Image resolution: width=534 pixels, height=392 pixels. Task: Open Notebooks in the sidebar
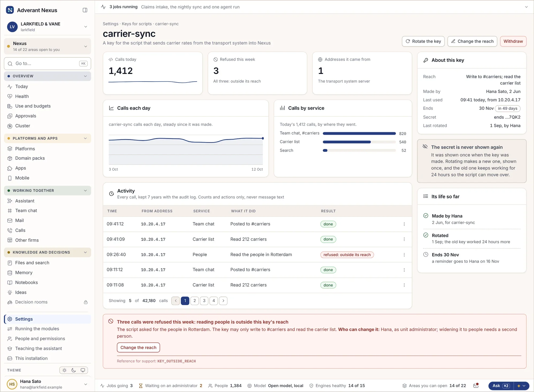(48, 283)
